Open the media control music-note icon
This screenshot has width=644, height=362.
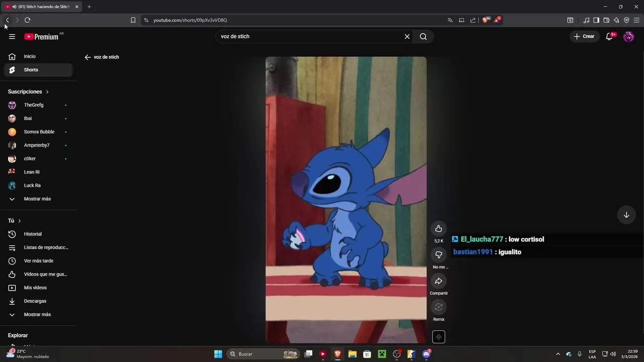point(586,20)
